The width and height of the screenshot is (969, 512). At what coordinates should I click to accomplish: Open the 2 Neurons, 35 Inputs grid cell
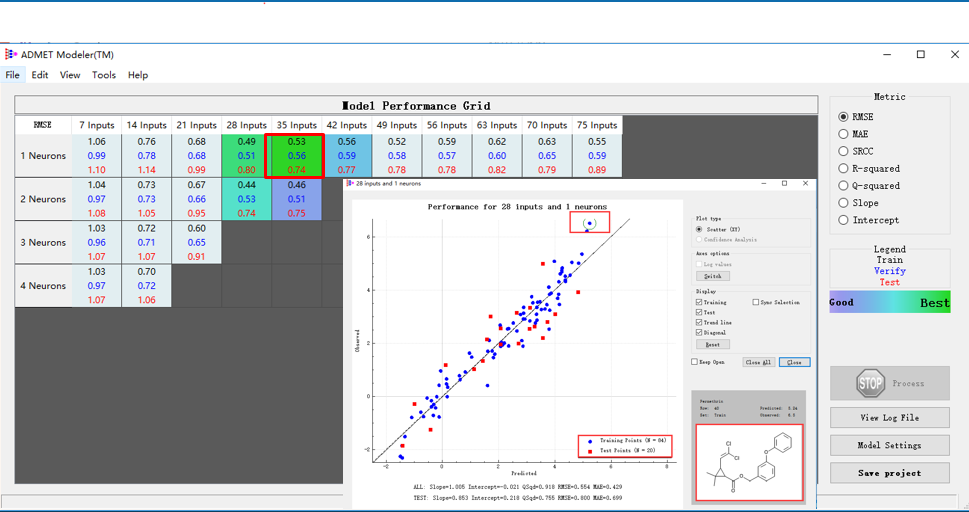click(297, 199)
